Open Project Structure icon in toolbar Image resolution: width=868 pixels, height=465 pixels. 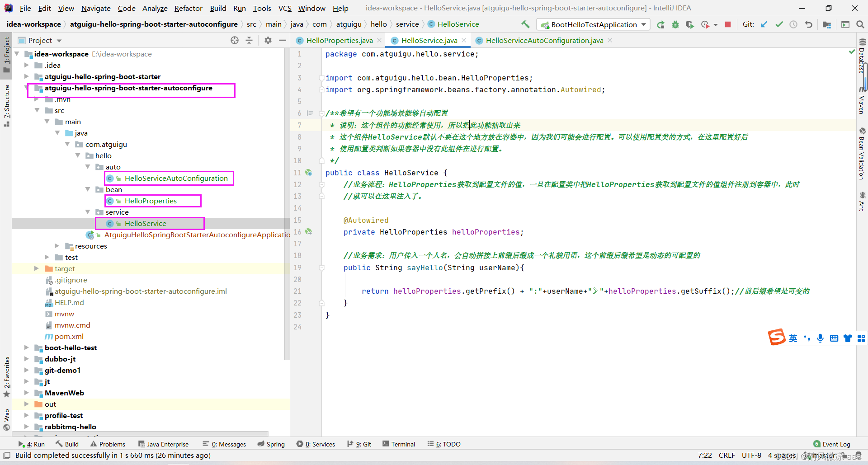pos(827,24)
